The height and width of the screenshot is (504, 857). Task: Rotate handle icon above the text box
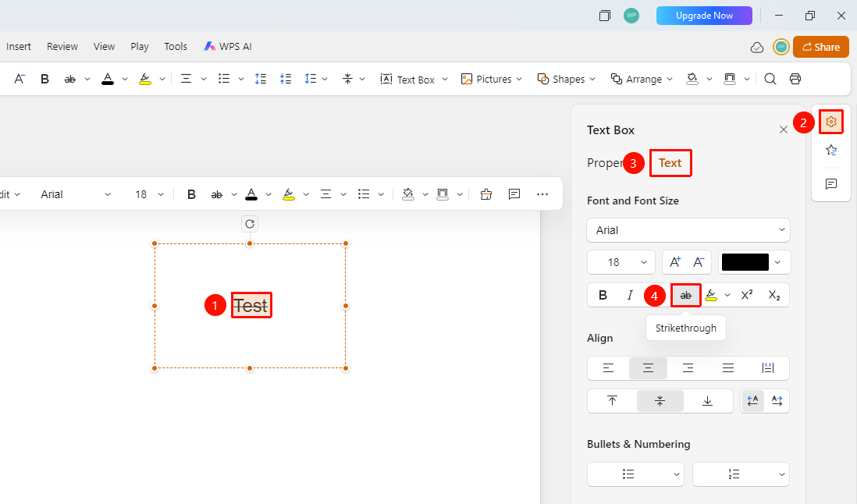point(250,224)
